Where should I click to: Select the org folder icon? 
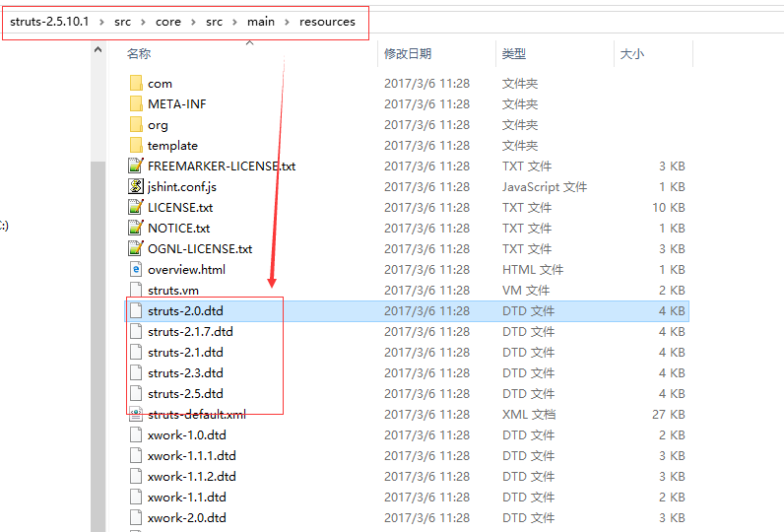click(x=136, y=124)
